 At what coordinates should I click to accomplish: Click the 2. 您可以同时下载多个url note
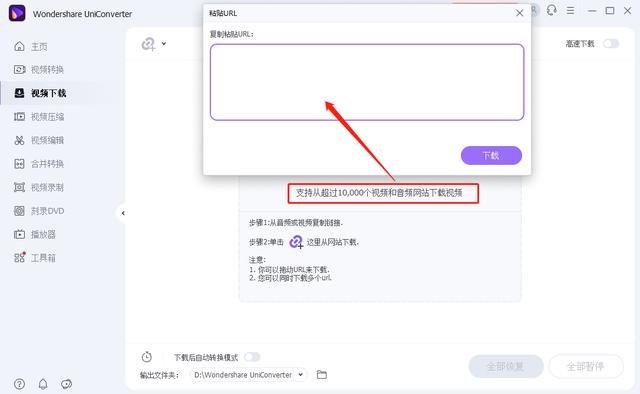(291, 278)
